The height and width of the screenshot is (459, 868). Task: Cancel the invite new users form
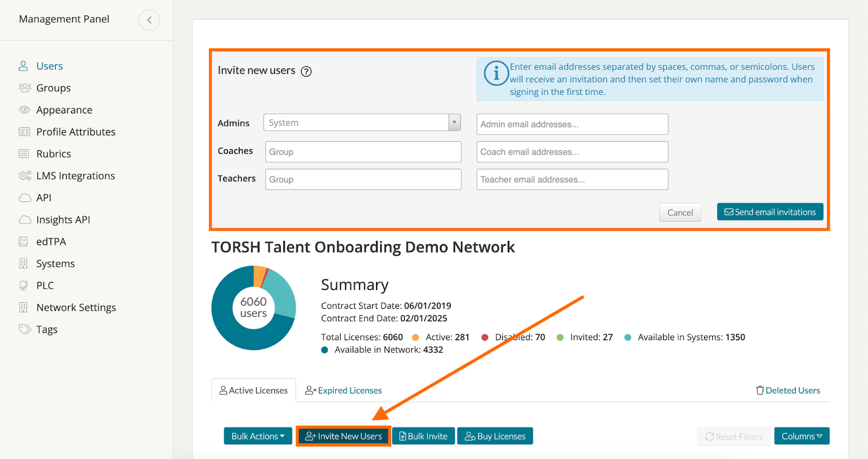click(680, 213)
